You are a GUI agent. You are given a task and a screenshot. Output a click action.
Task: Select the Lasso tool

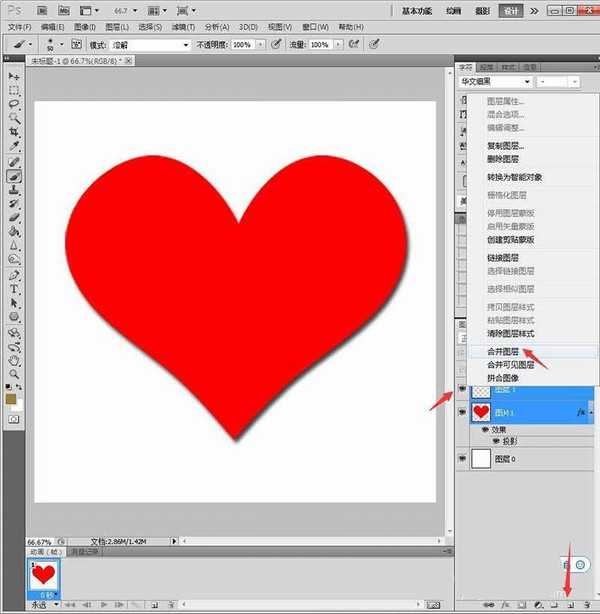14,104
